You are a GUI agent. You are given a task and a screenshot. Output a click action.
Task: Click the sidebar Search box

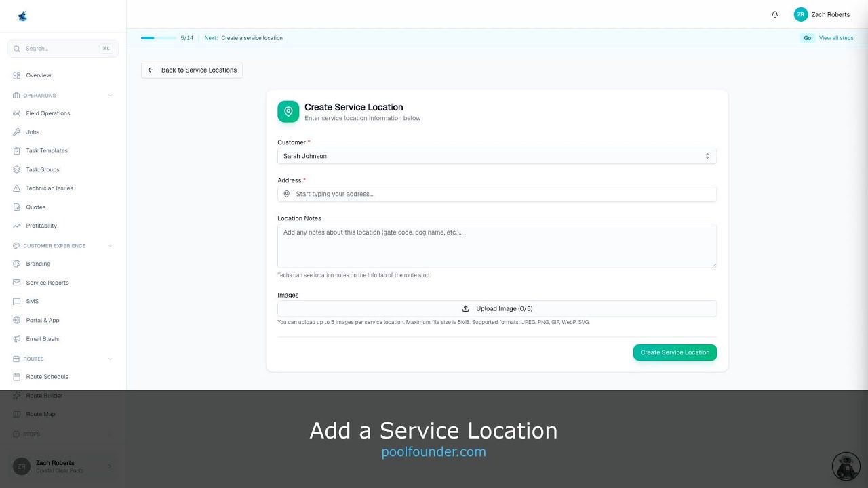click(63, 49)
